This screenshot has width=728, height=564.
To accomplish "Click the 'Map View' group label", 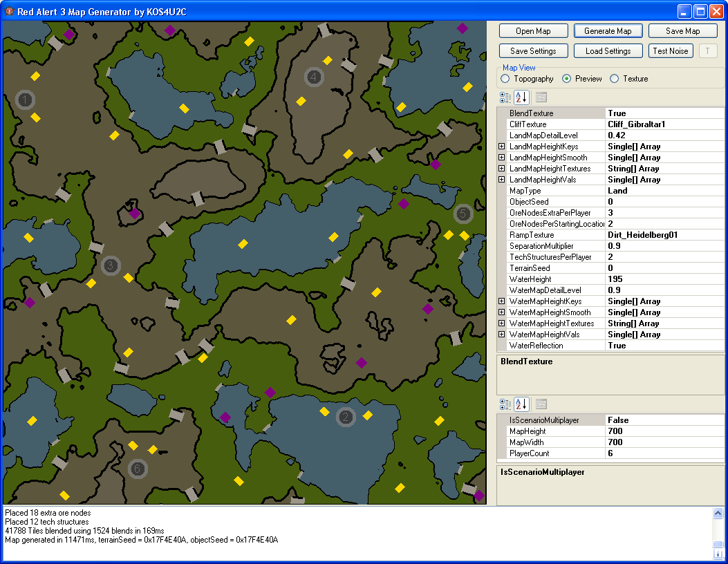I will click(x=519, y=68).
